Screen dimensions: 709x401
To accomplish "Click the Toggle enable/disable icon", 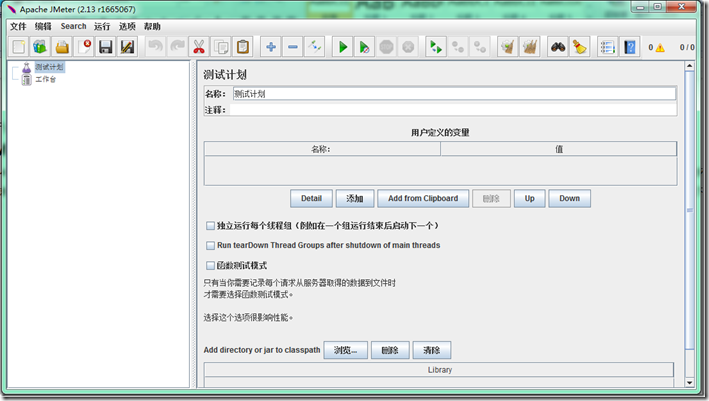I will pyautogui.click(x=314, y=47).
